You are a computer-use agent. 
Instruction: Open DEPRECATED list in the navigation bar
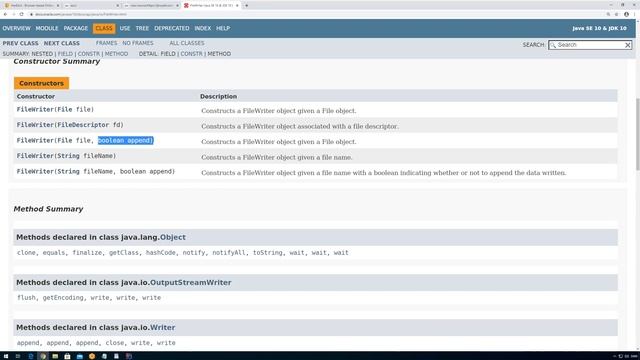click(171, 28)
